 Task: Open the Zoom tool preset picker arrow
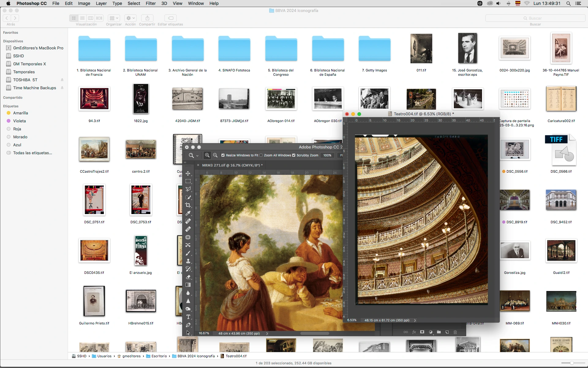point(197,155)
